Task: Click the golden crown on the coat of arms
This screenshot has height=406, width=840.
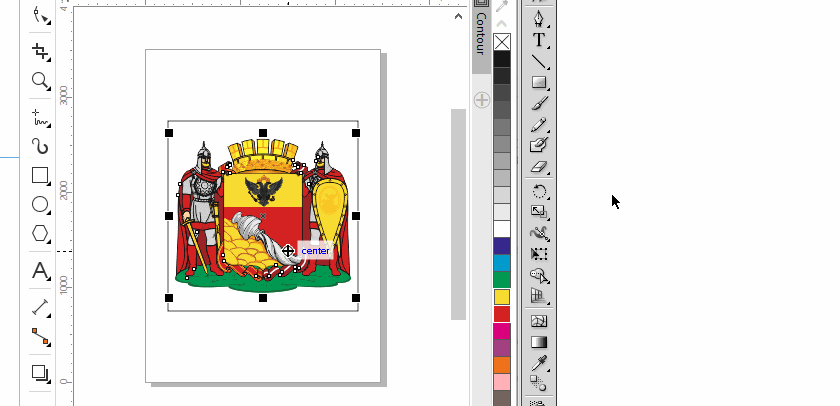Action: [262, 155]
